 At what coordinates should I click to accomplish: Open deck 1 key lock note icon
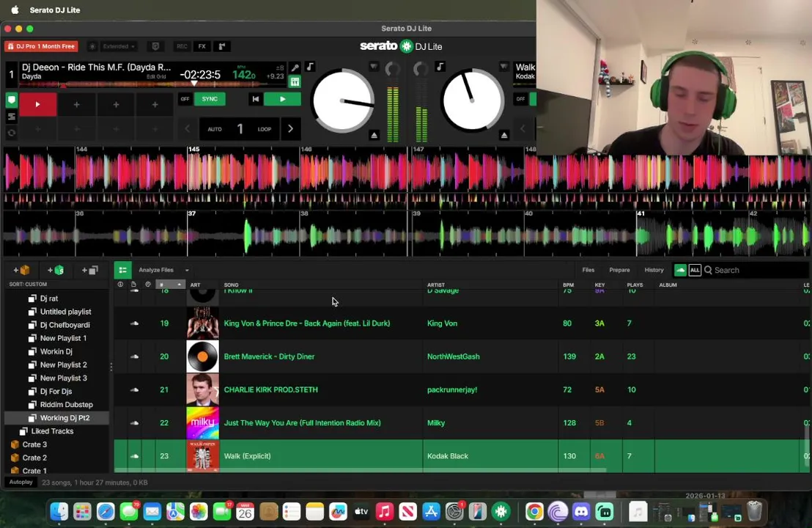coord(310,67)
